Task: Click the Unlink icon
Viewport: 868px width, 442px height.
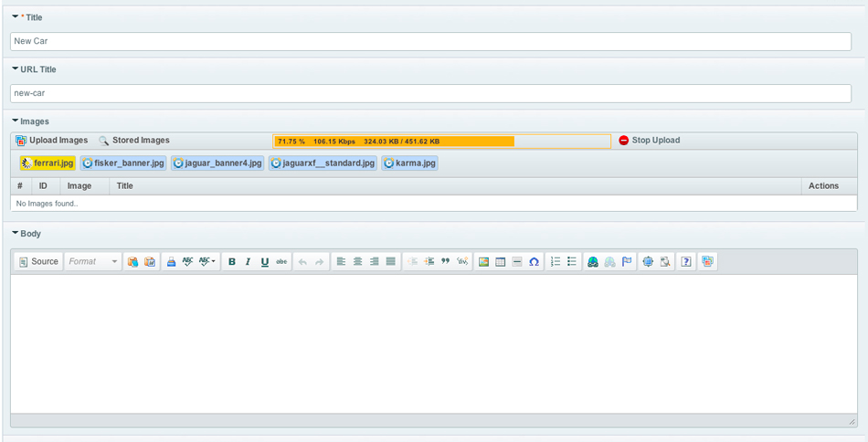Action: [x=609, y=262]
